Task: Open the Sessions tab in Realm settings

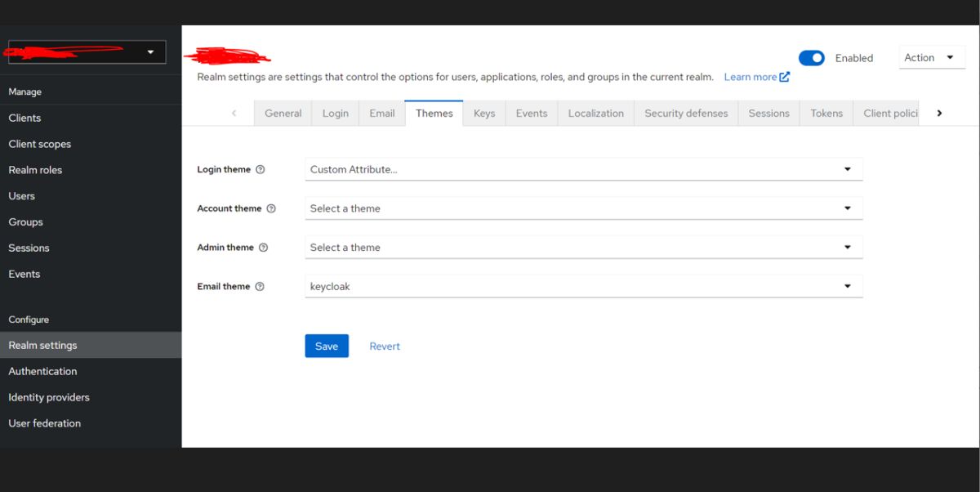Action: (x=769, y=114)
